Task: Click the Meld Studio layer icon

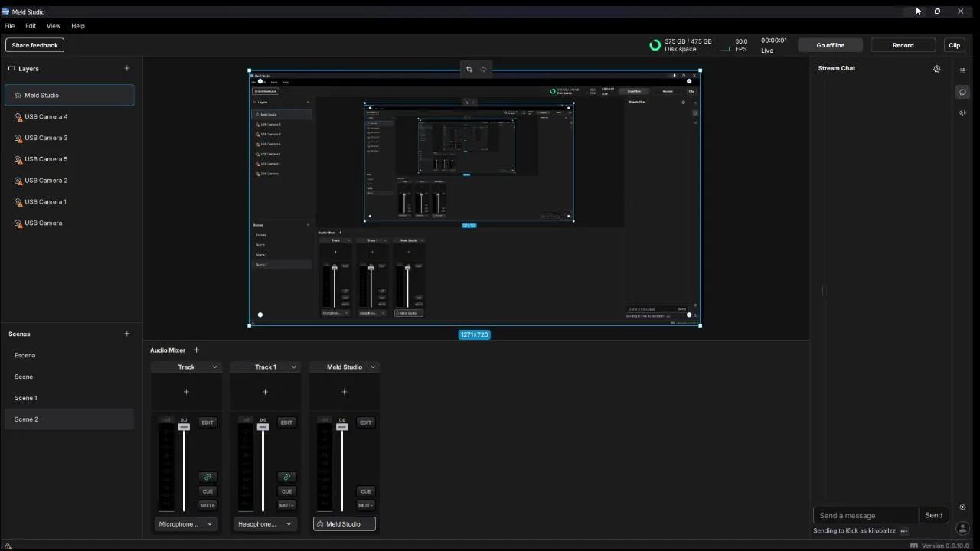Action: pyautogui.click(x=18, y=96)
